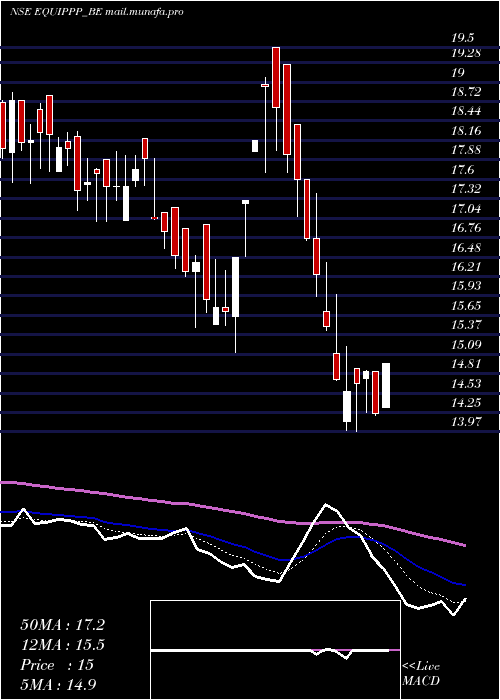Click the 17.04 price axis label

(x=466, y=208)
